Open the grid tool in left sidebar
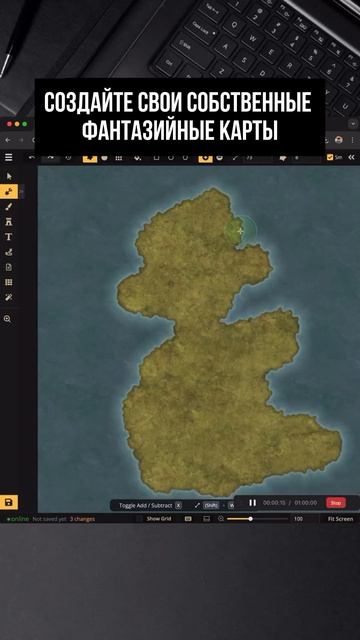Screen dimensions: 360x640 click(x=9, y=282)
